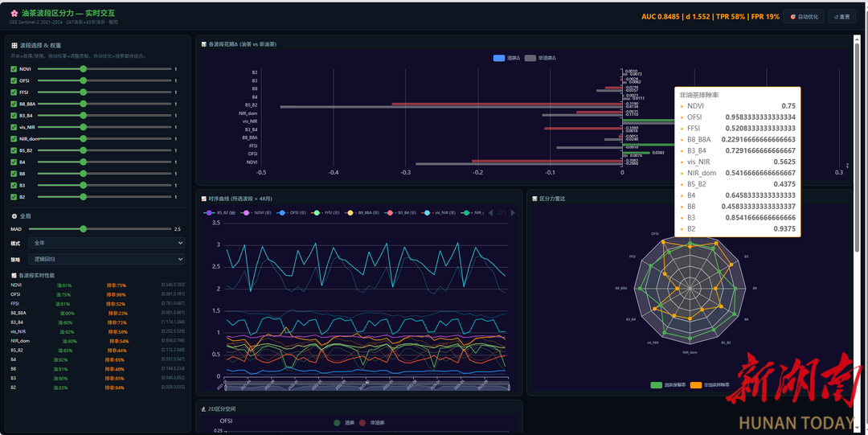Click the 重置 reset button
The image size is (868, 435).
(841, 17)
